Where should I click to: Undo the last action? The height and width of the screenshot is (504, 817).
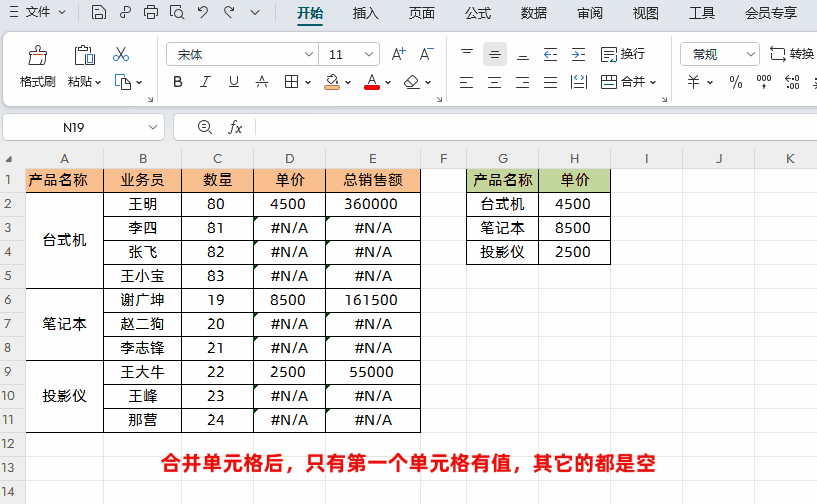click(203, 12)
